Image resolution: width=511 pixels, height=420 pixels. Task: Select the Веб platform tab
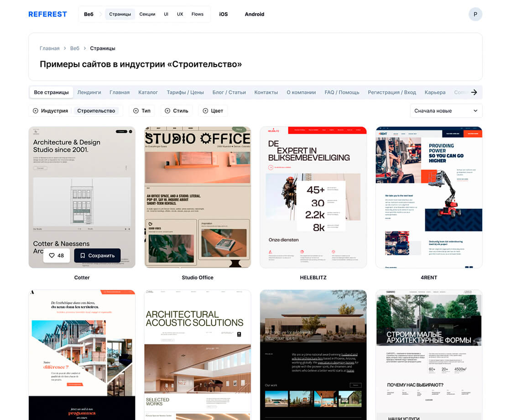(89, 14)
